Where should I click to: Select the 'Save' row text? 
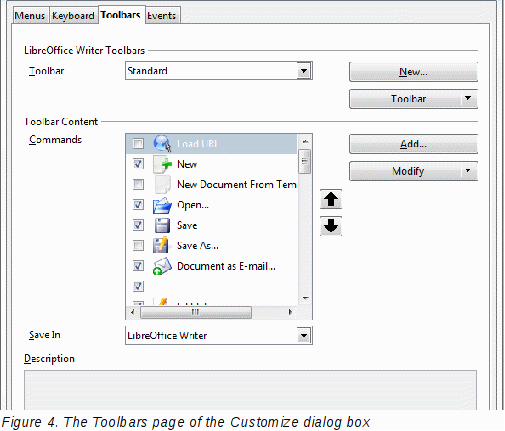point(187,225)
